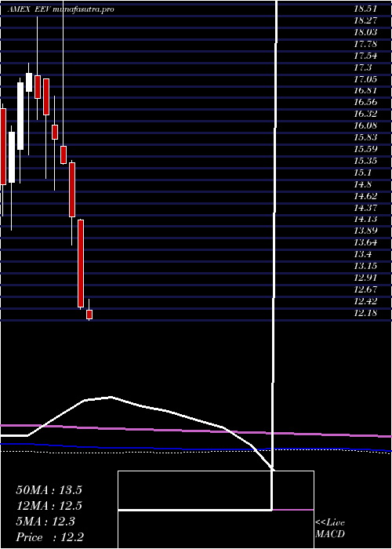392x549 pixels.
Task: Click the 12.18 lowest axis label
Action: (x=365, y=312)
